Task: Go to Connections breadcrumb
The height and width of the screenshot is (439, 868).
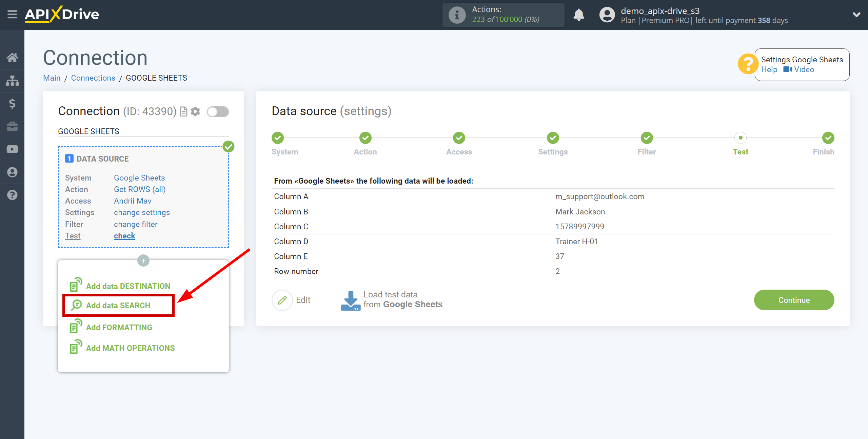Action: pos(93,78)
